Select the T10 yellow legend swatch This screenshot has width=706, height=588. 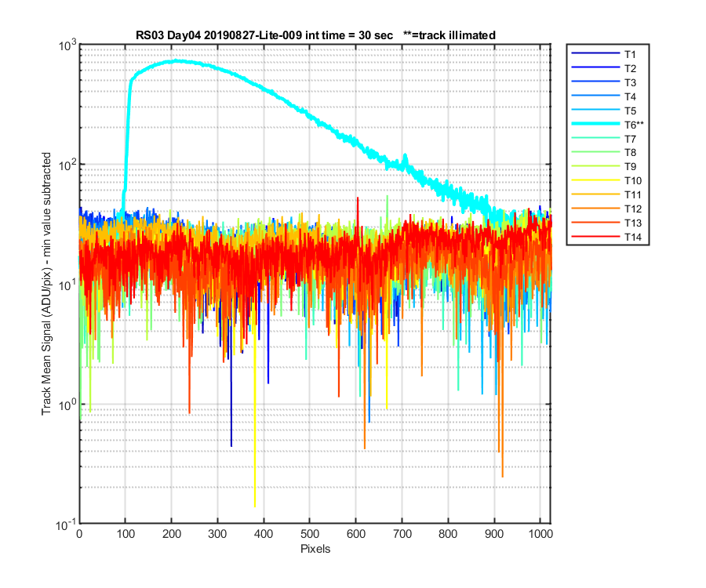(x=595, y=180)
